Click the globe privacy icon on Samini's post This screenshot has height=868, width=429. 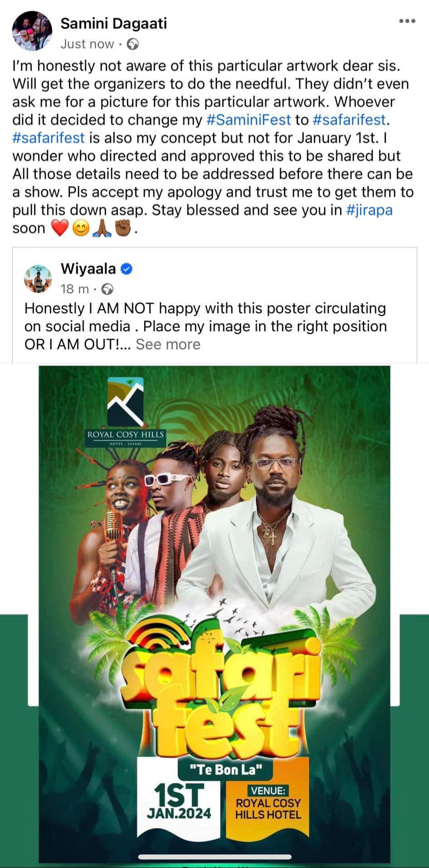pyautogui.click(x=131, y=44)
